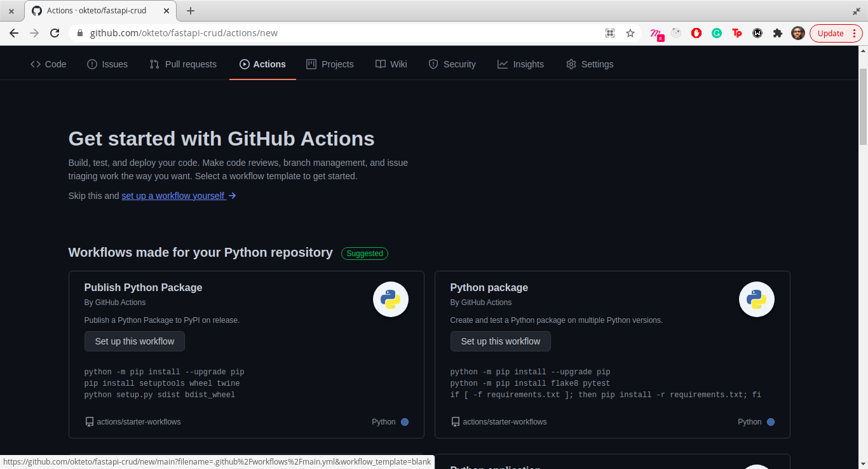This screenshot has height=469, width=868.
Task: Click 'Get started with GitHub Actions' heading
Action: [x=222, y=139]
